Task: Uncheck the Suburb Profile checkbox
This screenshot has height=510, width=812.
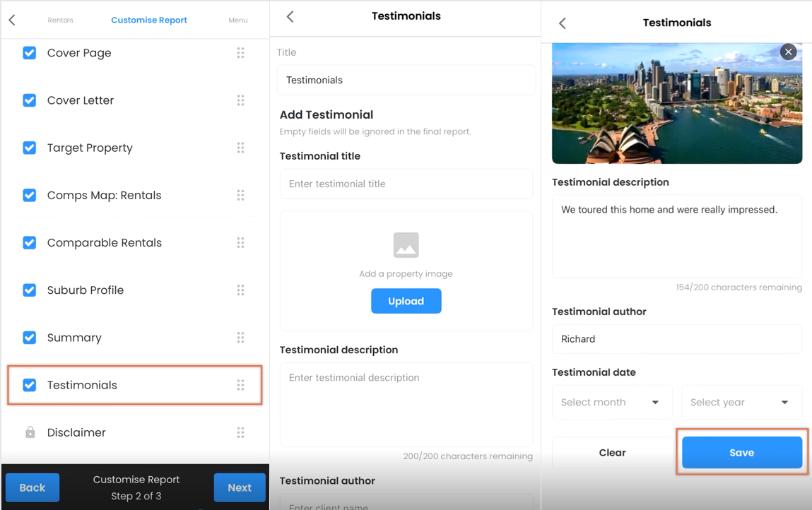Action: coord(30,290)
